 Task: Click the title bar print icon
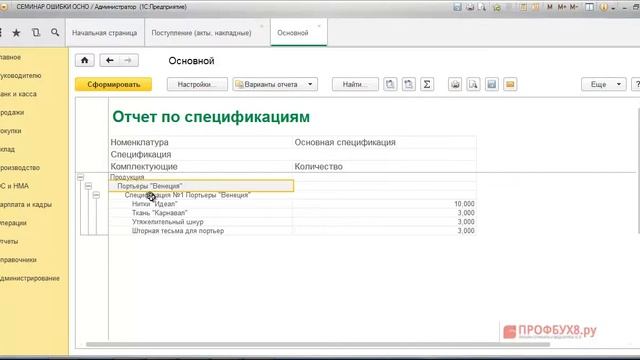[x=470, y=7]
